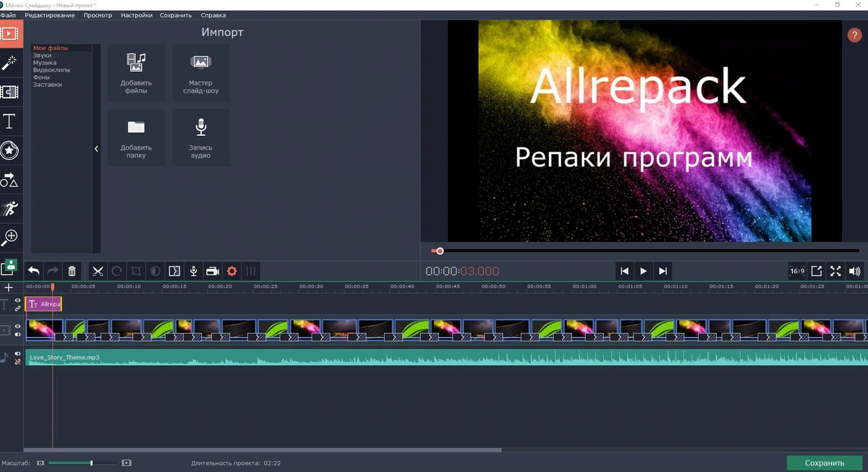Open the 16:9 aspect ratio selector

[x=797, y=271]
